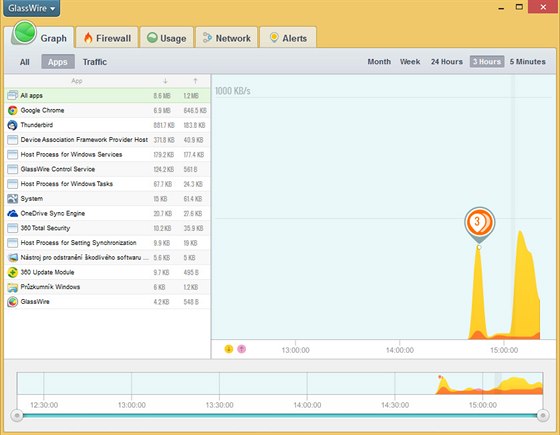Click the GlassWire Control Service icon

[12, 169]
